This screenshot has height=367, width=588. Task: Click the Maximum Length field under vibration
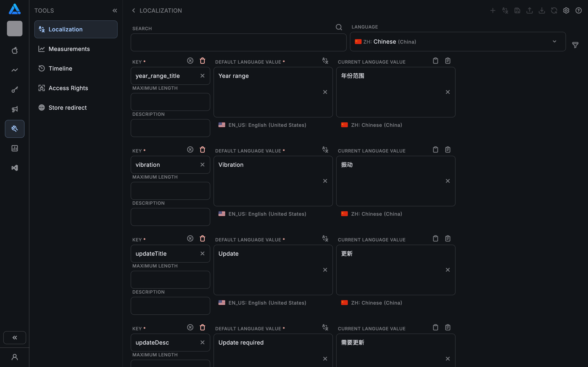click(x=170, y=191)
